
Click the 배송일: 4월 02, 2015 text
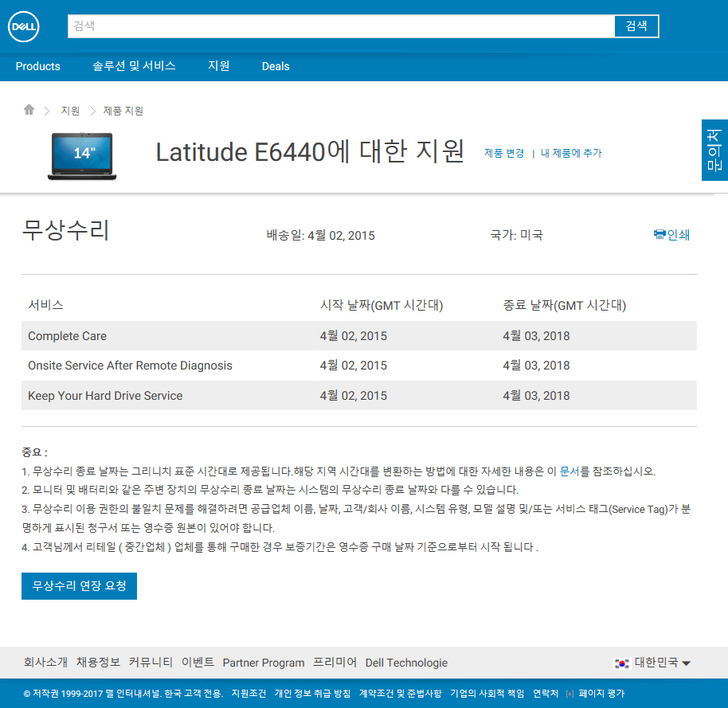[321, 236]
